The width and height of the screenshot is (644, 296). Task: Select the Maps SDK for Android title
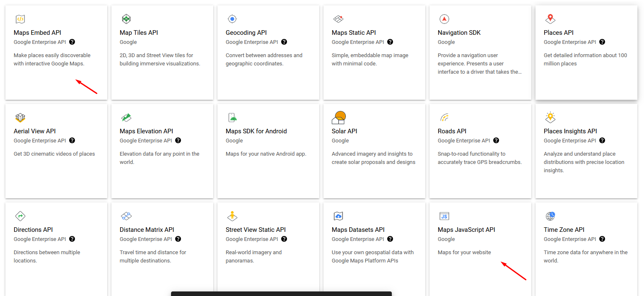(256, 131)
